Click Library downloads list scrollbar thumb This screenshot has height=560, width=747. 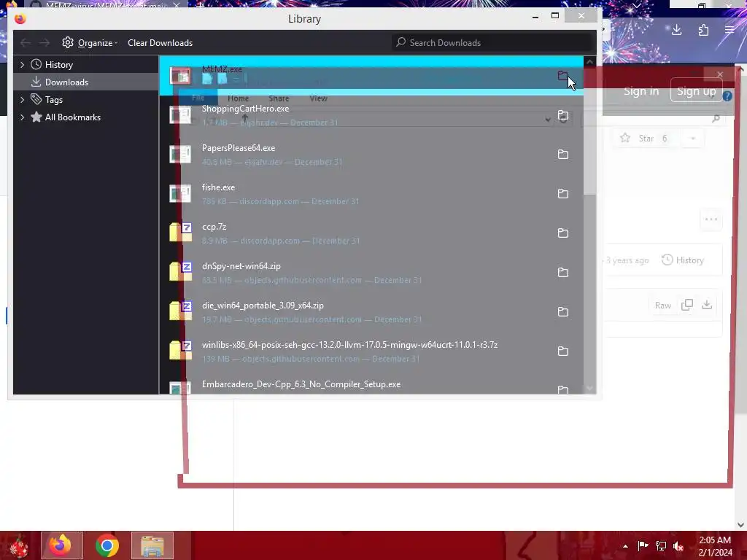point(589,131)
